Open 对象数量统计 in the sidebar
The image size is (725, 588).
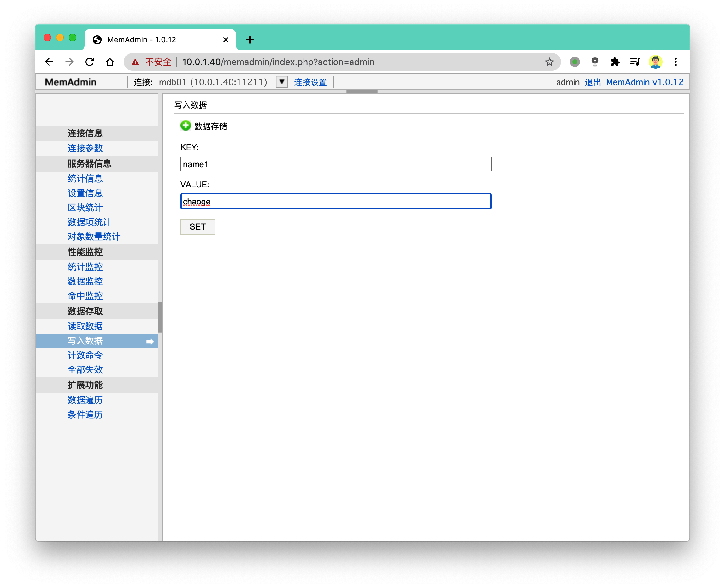pyautogui.click(x=94, y=237)
